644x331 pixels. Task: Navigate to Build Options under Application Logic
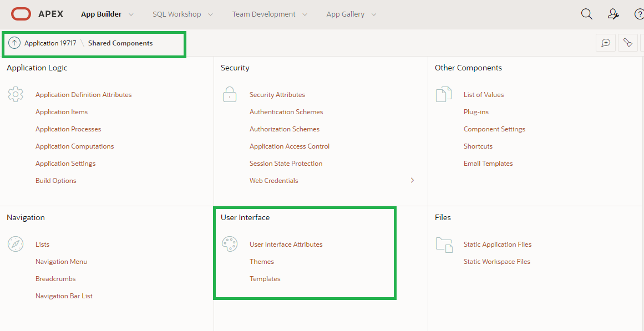point(55,180)
